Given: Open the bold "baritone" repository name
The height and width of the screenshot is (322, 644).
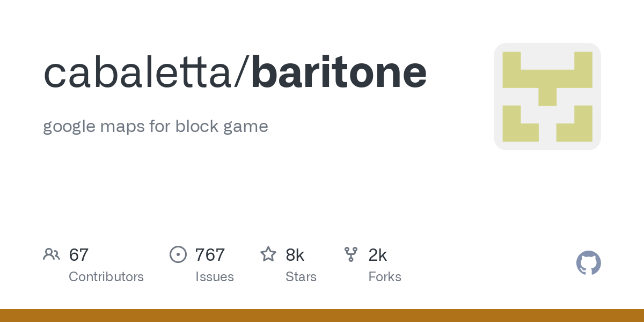Looking at the screenshot, I should [x=339, y=72].
